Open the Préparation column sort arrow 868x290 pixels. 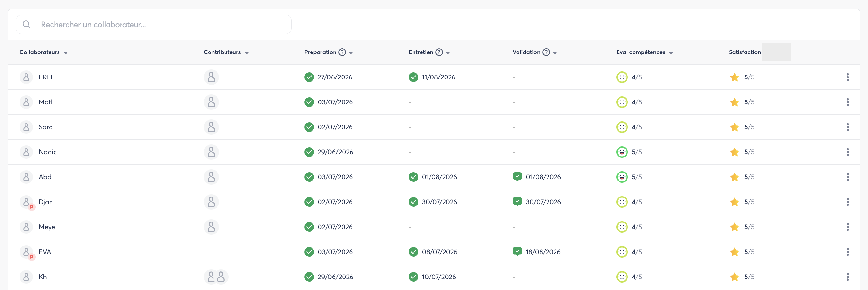pos(351,53)
